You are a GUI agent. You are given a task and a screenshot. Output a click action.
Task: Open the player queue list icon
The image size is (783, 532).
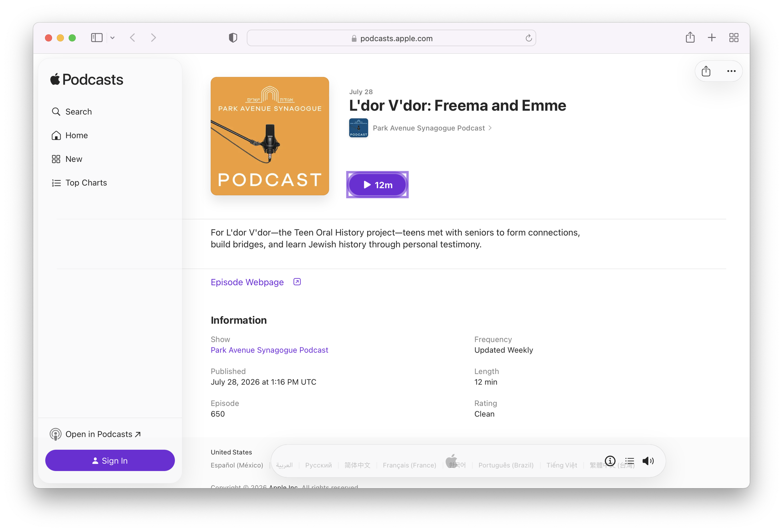click(629, 461)
